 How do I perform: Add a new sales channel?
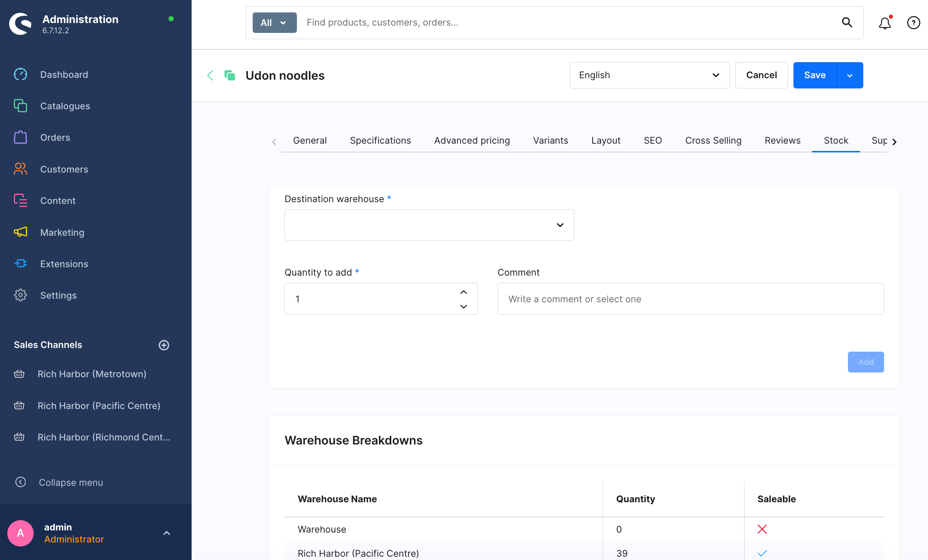click(164, 345)
